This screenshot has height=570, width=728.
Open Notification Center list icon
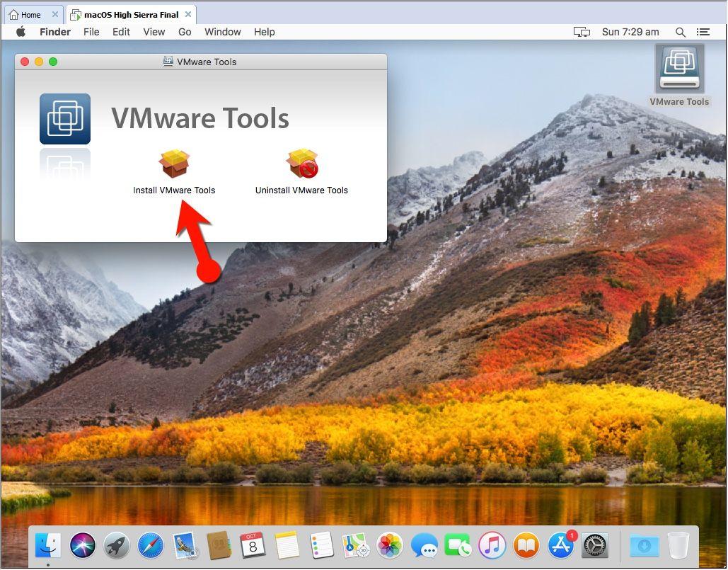(x=703, y=32)
